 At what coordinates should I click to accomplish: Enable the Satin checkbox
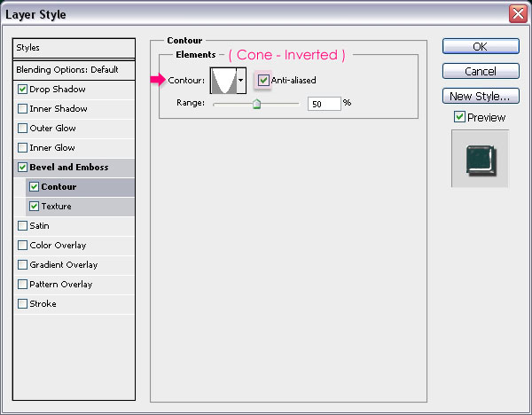point(22,225)
